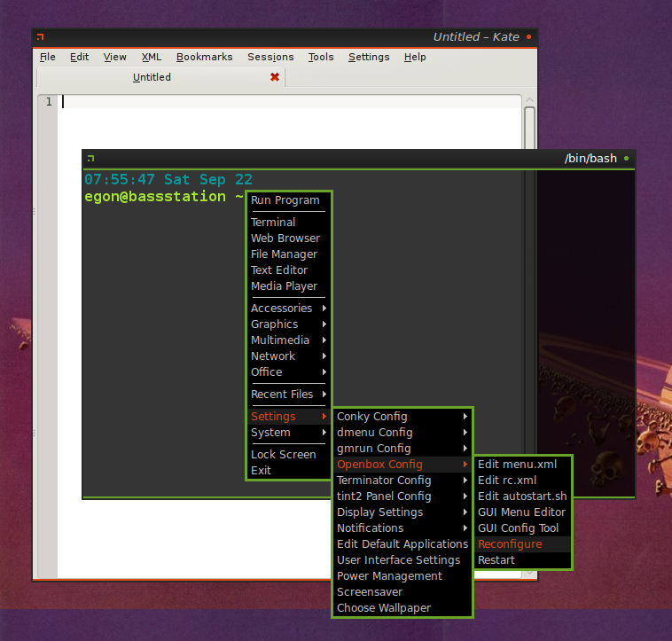The height and width of the screenshot is (641, 672).
Task: Open File Manager from the root menu
Action: click(288, 254)
